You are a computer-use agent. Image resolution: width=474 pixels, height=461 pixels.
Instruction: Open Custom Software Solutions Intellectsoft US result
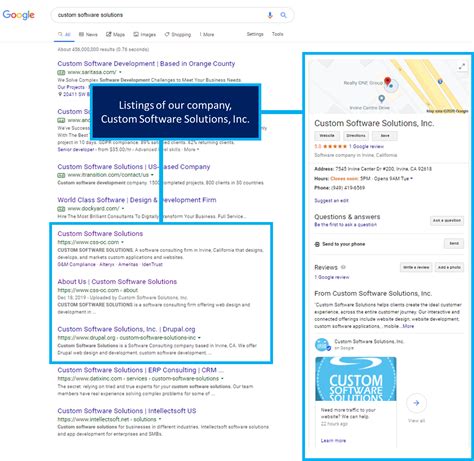click(x=127, y=411)
